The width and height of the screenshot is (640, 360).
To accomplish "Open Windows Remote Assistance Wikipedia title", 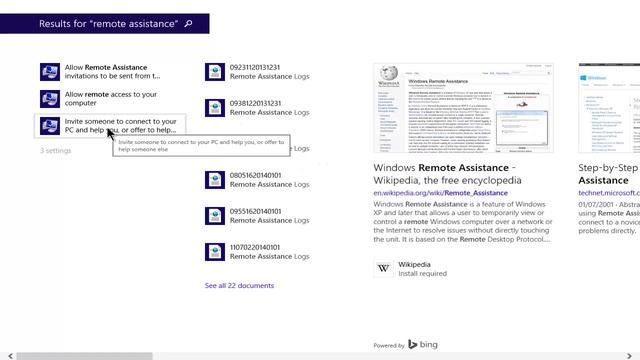I will coord(447,174).
